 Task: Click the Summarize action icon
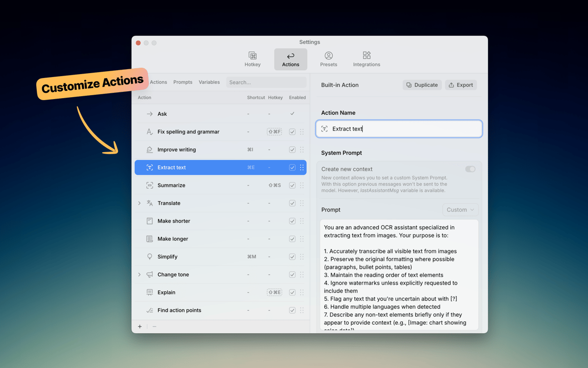[149, 185]
